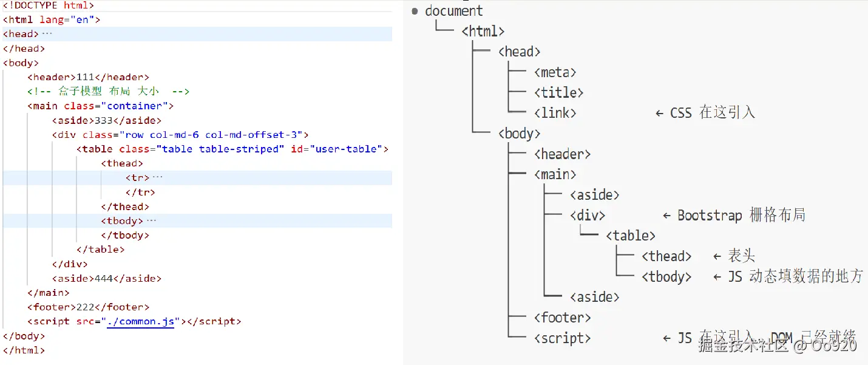
Task: Open the ./common.js link in the script tag
Action: tap(140, 322)
